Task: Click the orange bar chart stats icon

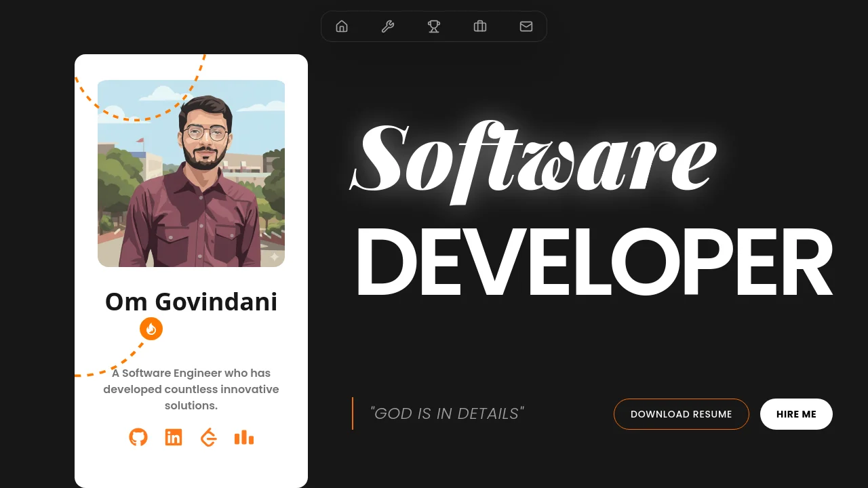Action: pyautogui.click(x=244, y=437)
